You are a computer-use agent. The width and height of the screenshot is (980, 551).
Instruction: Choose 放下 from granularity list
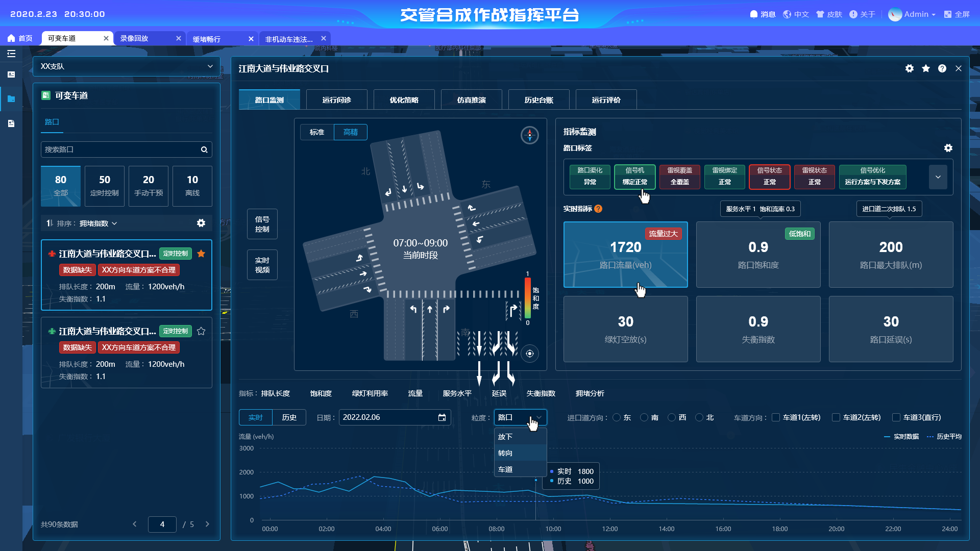521,437
